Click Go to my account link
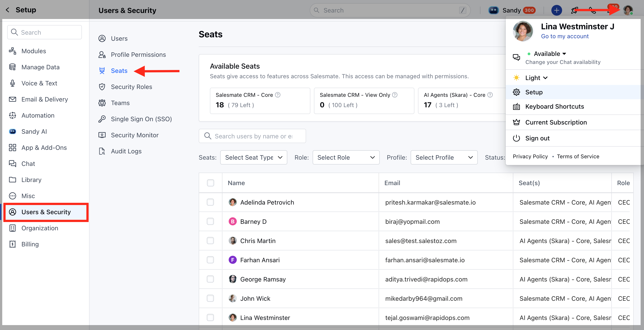644x330 pixels. pyautogui.click(x=565, y=36)
